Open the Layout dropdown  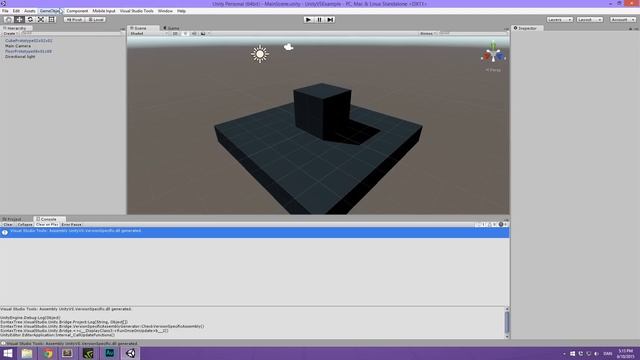tap(589, 20)
